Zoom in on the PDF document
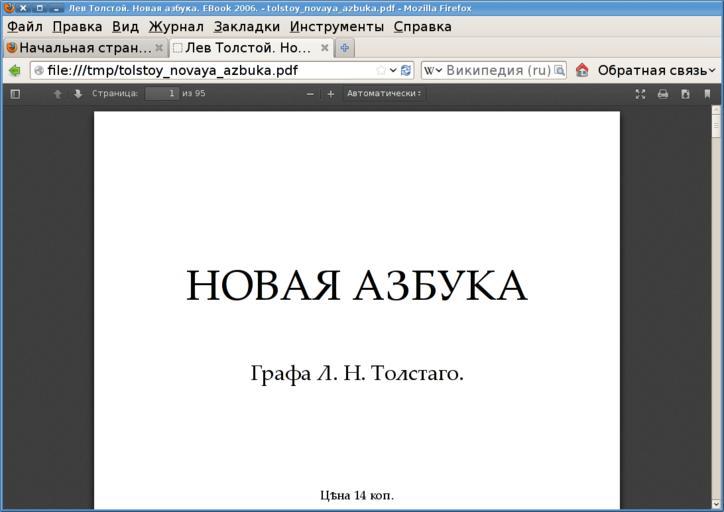 pos(331,94)
